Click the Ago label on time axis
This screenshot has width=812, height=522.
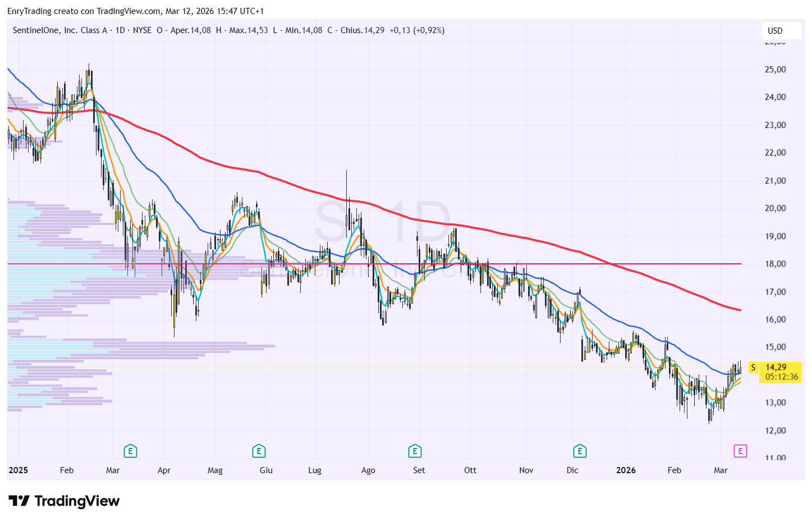368,470
